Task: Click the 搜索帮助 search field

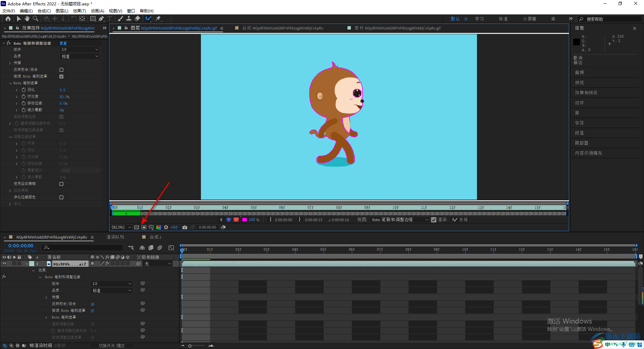Action: point(610,19)
